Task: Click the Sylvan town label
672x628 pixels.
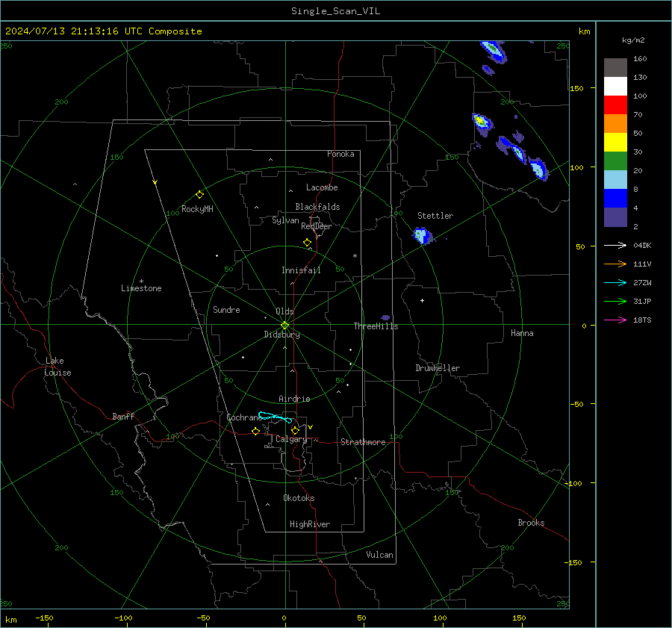Action: (285, 220)
